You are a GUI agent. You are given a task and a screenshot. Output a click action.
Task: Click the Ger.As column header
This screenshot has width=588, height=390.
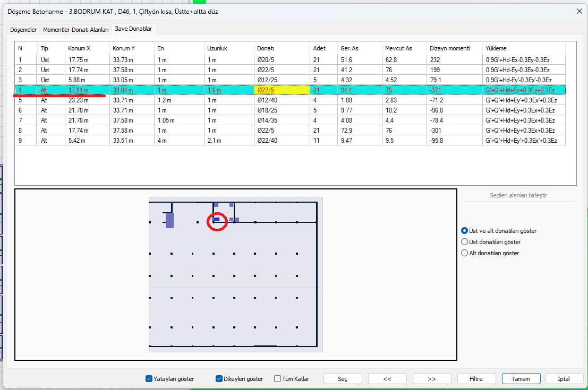click(360, 48)
